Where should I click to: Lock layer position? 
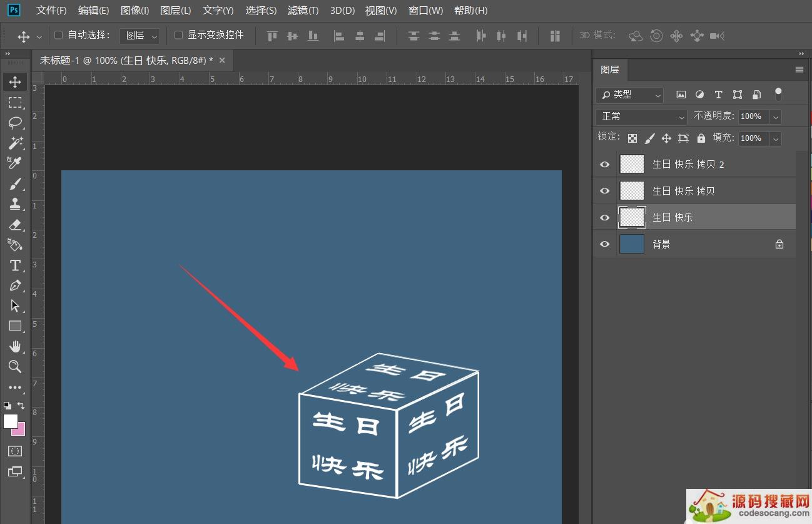(666, 138)
